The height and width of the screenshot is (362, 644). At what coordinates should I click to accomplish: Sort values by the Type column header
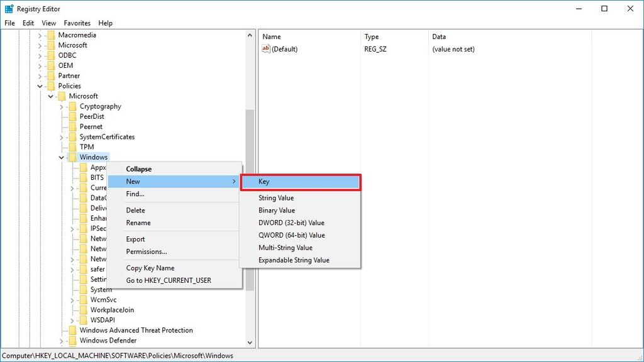[371, 36]
